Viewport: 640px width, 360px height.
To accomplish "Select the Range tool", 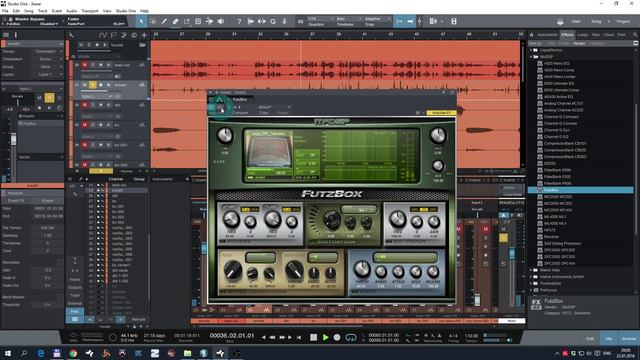I will (x=153, y=21).
